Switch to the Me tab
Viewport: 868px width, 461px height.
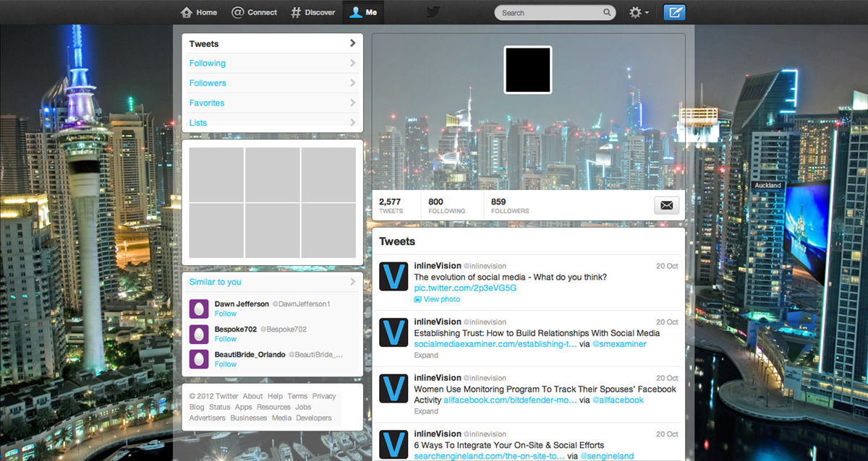coord(363,12)
